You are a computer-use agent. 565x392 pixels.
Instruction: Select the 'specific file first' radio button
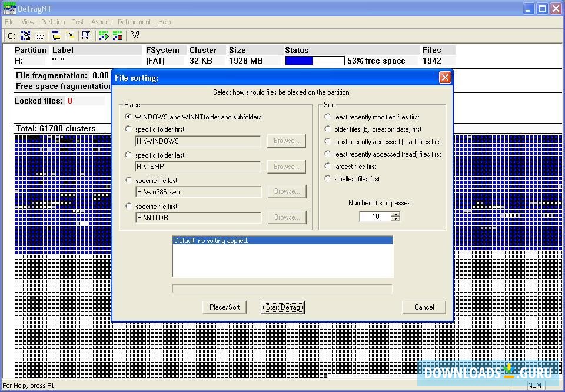pos(128,206)
